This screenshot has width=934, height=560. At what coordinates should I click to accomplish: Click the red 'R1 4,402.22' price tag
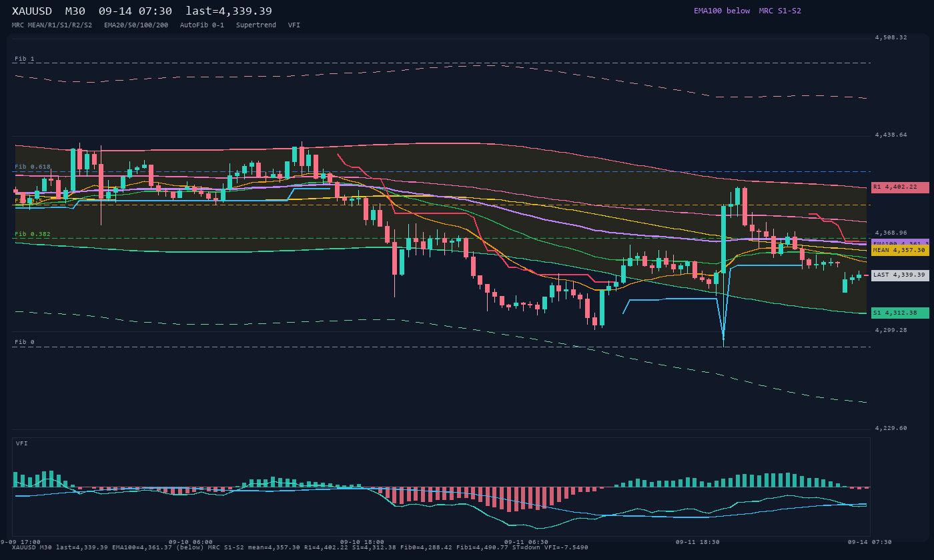900,187
